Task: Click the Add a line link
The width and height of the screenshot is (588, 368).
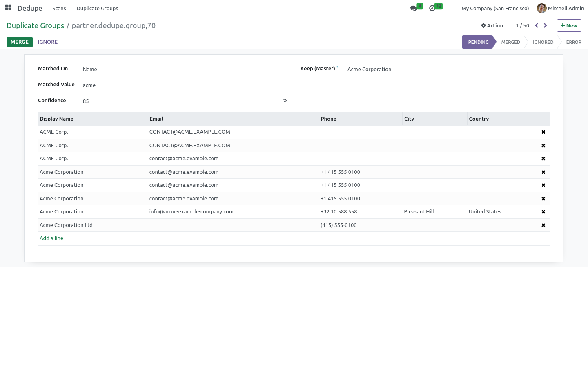Action: click(x=51, y=238)
